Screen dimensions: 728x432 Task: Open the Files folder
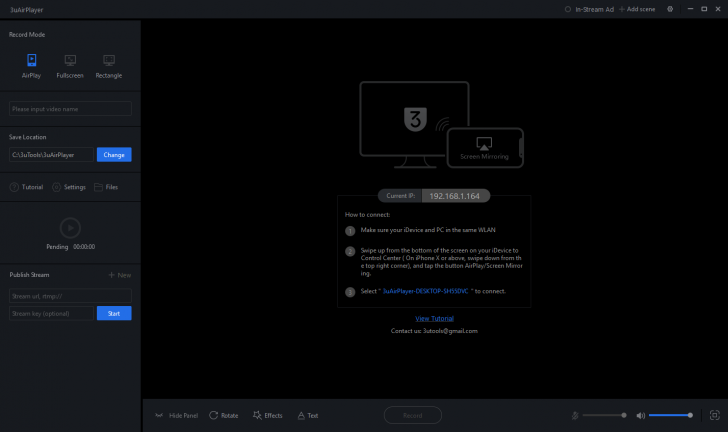[x=106, y=187]
